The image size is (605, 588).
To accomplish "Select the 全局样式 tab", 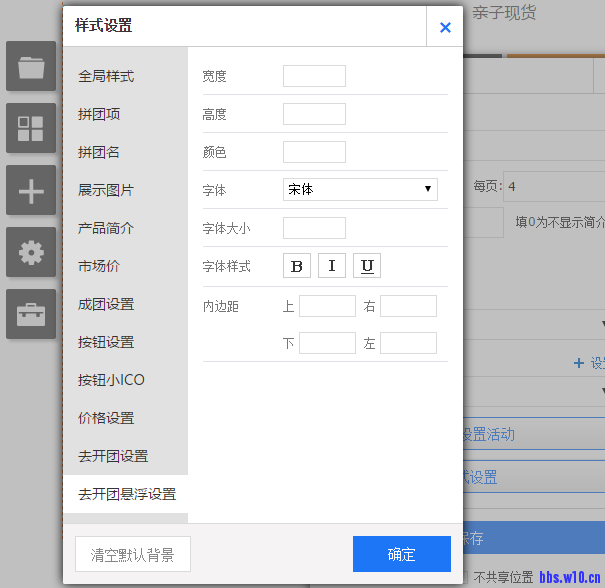I will click(106, 76).
